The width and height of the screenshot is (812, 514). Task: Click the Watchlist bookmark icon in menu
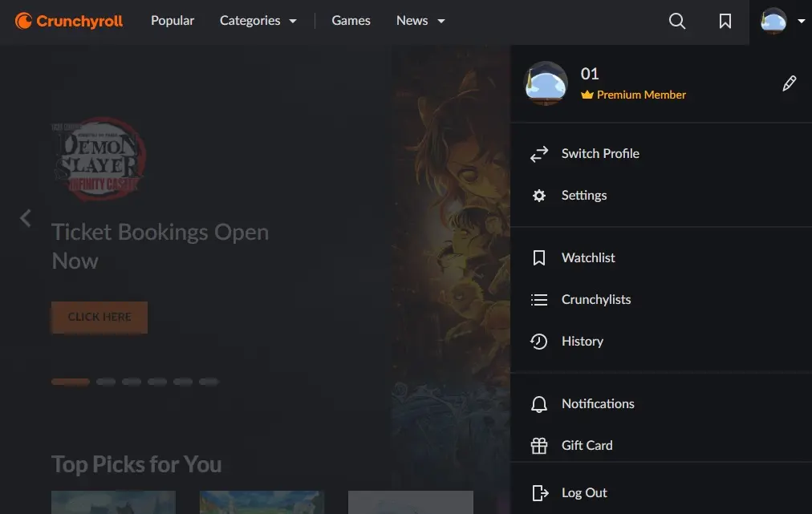coord(539,257)
